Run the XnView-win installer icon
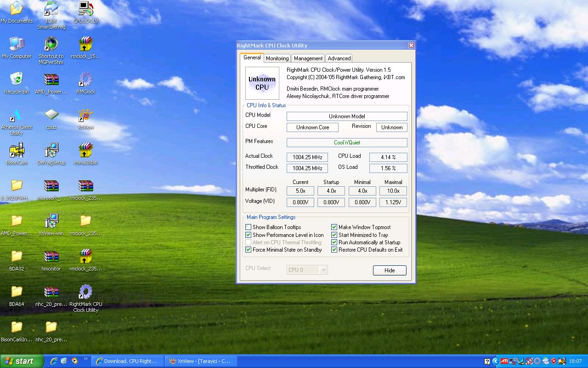 (x=51, y=225)
